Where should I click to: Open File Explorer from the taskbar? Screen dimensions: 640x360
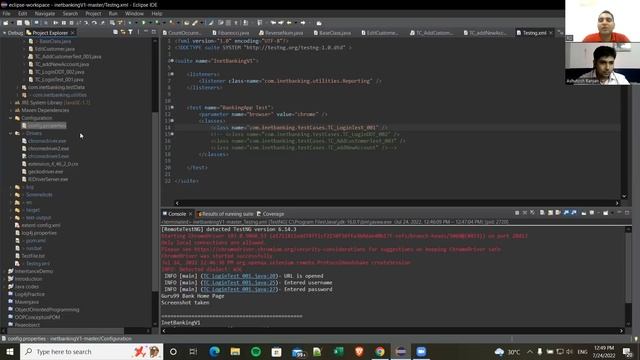[x=235, y=351]
